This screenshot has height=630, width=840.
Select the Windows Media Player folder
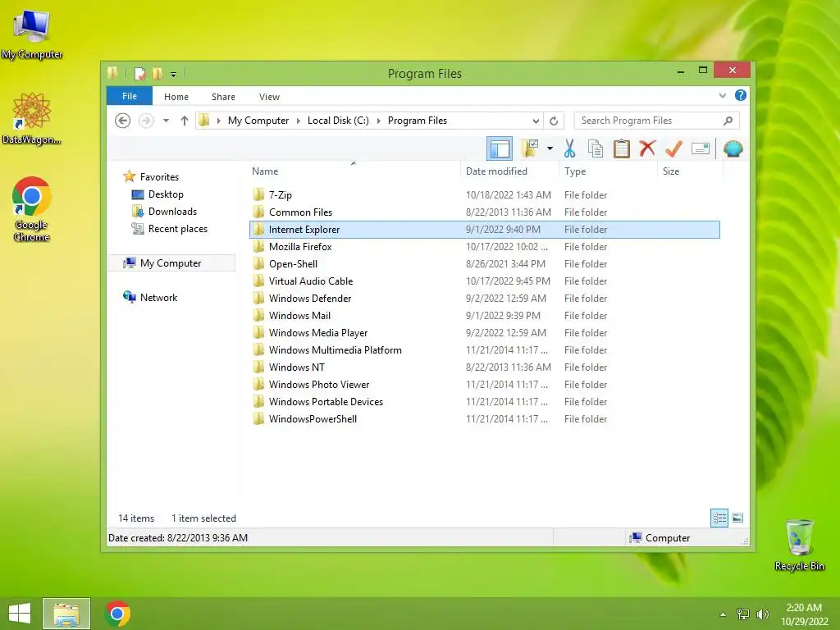(x=484, y=333)
